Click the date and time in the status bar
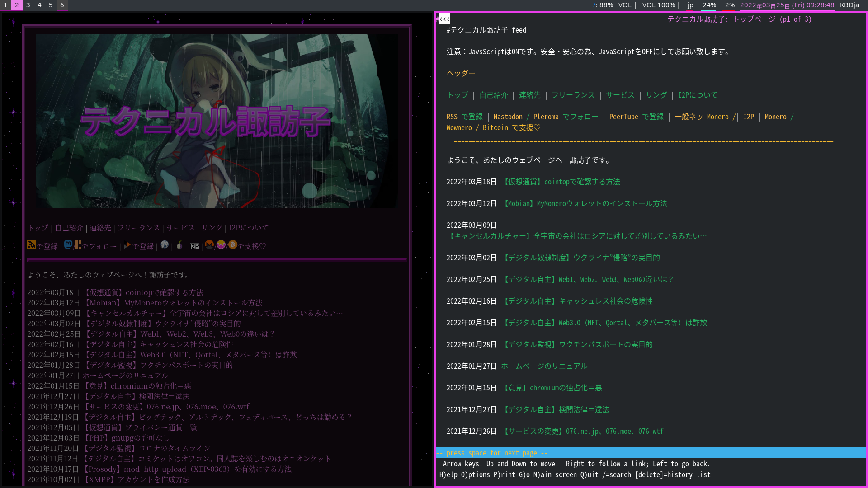 click(787, 5)
